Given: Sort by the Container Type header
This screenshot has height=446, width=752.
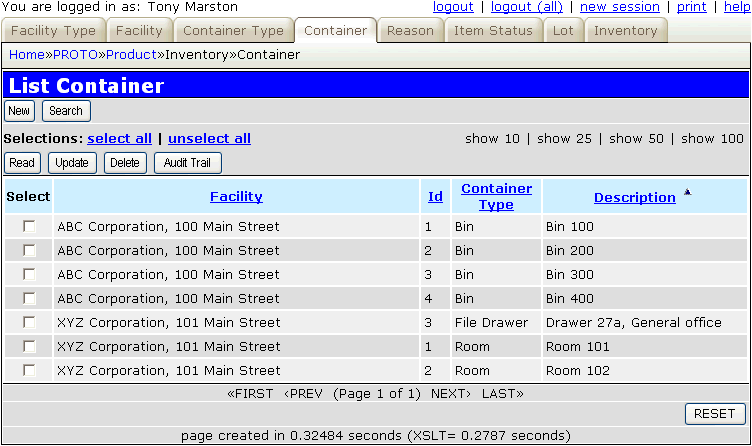Looking at the screenshot, I should (496, 197).
